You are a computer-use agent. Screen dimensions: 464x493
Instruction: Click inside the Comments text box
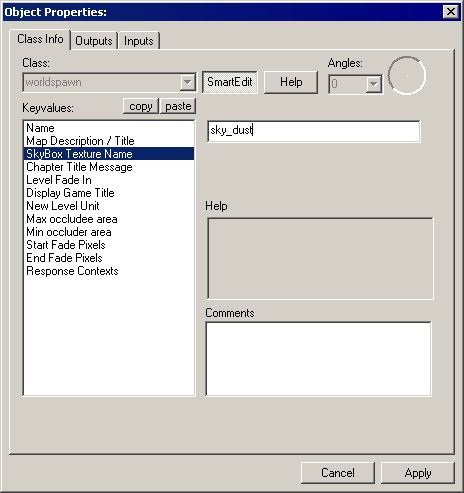pos(318,359)
